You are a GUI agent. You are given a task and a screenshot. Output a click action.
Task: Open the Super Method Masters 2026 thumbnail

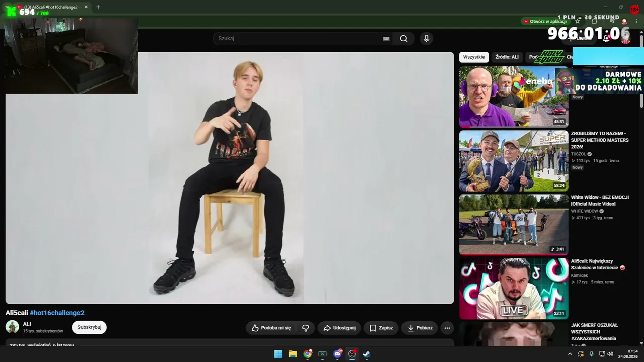point(514,161)
